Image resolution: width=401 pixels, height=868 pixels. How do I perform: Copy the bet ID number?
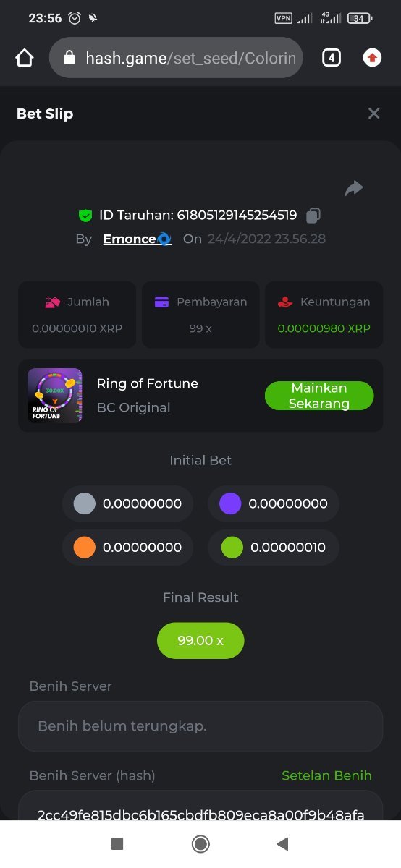coord(313,215)
